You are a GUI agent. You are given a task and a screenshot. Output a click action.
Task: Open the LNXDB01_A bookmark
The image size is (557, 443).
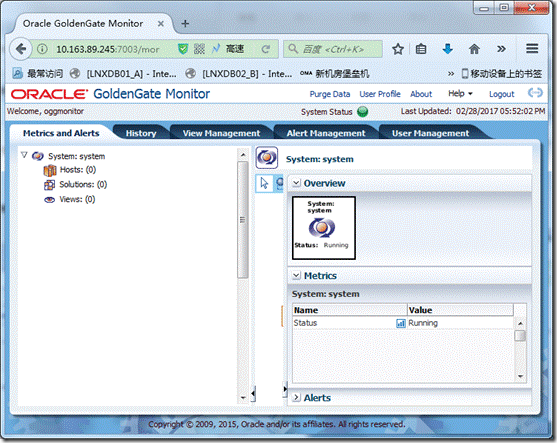coord(123,74)
